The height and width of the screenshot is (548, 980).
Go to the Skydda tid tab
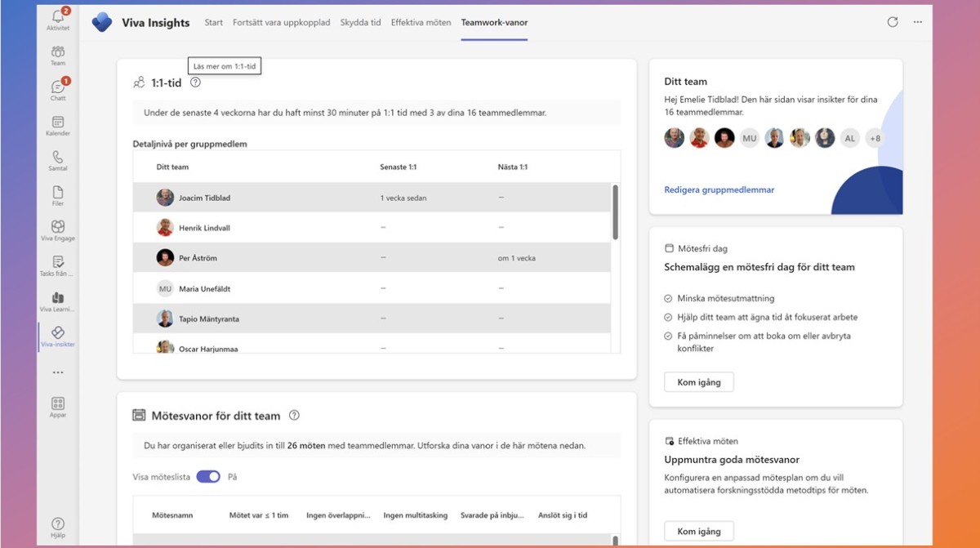coord(360,22)
